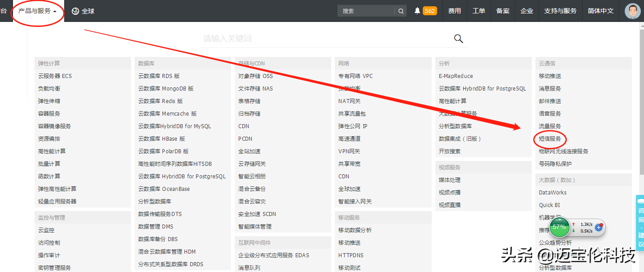The width and height of the screenshot is (644, 272).
Task: Open 数据库备份 DBS
Action: click(x=158, y=239)
